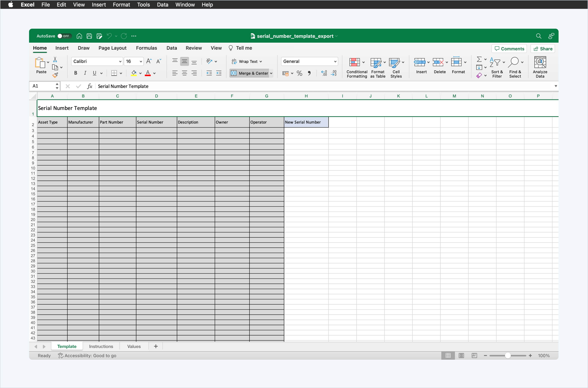The width and height of the screenshot is (588, 388).
Task: Click the Share button
Action: coord(544,49)
